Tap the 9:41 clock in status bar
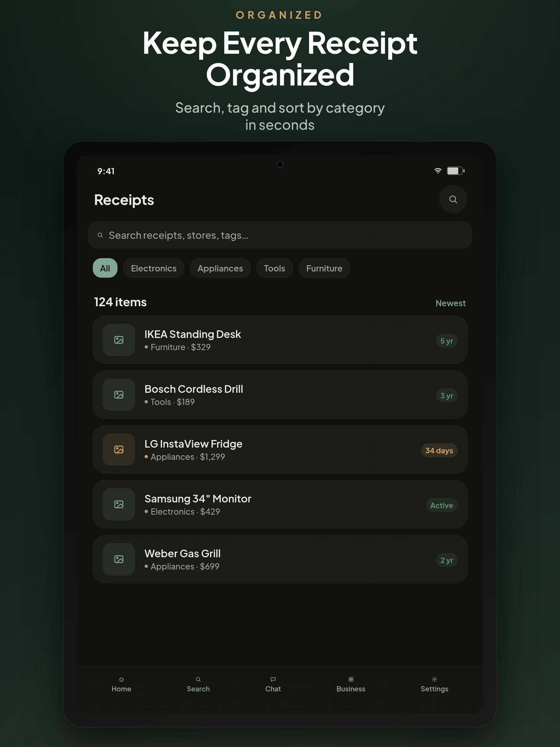This screenshot has height=747, width=560. pyautogui.click(x=106, y=171)
